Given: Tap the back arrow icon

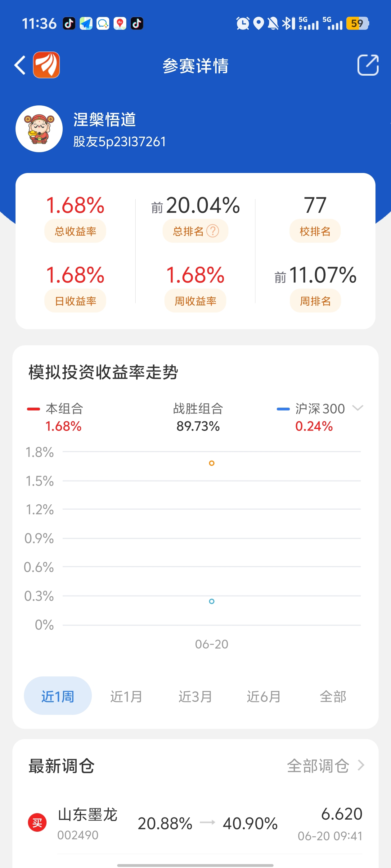Looking at the screenshot, I should coord(20,65).
